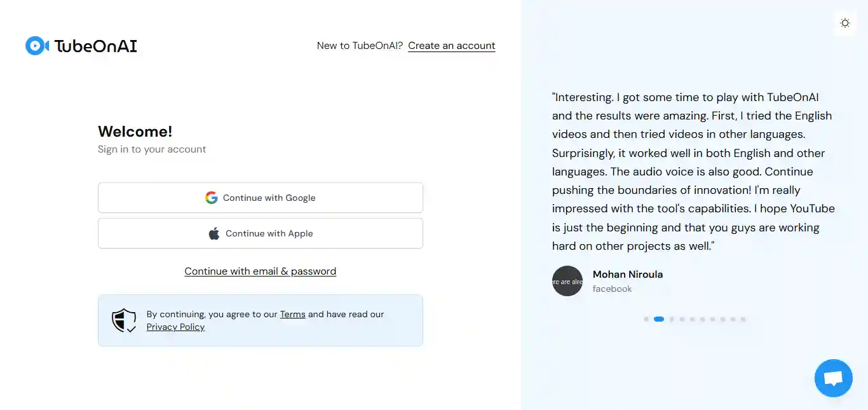Viewport: 868px width, 410px height.
Task: Click the 'facebook' source label under Mohan Niroula
Action: (612, 289)
